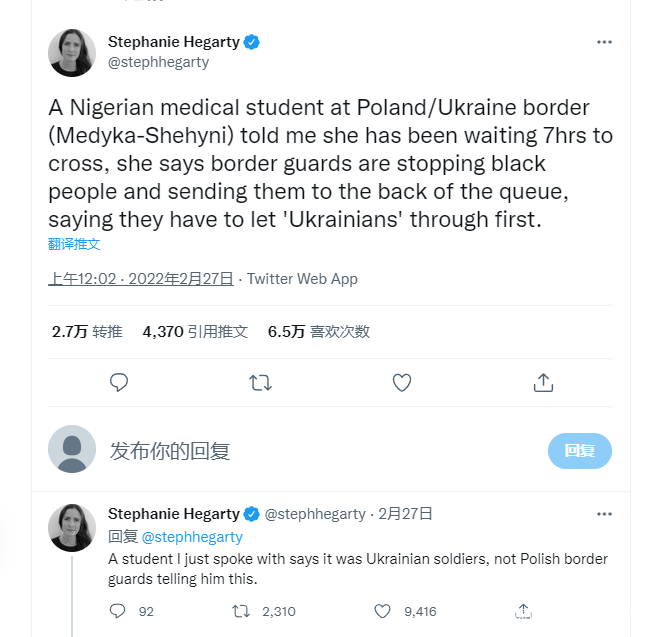Retweet the follow-up tweet with 2,310 retweets
This screenshot has width=651, height=637.
click(x=241, y=610)
